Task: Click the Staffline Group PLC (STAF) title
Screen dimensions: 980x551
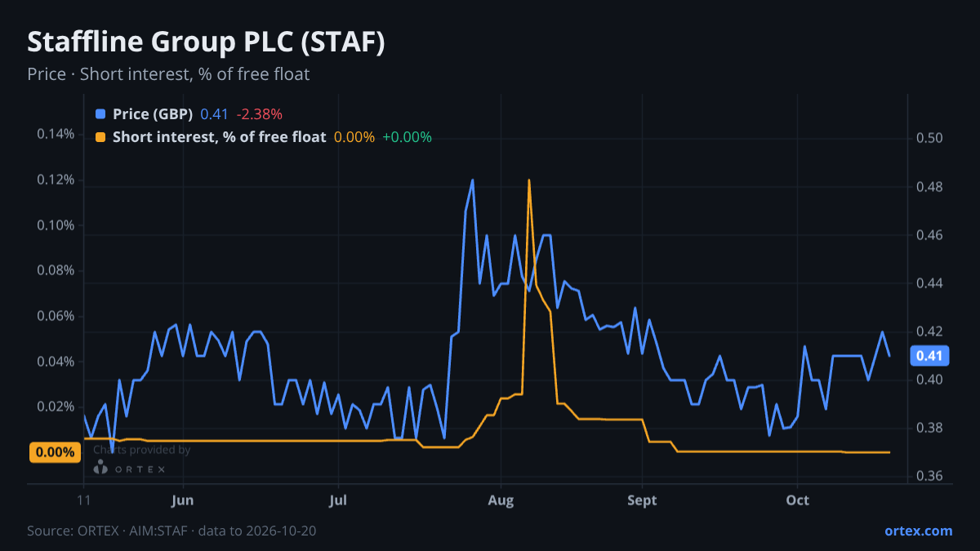Action: pos(206,42)
